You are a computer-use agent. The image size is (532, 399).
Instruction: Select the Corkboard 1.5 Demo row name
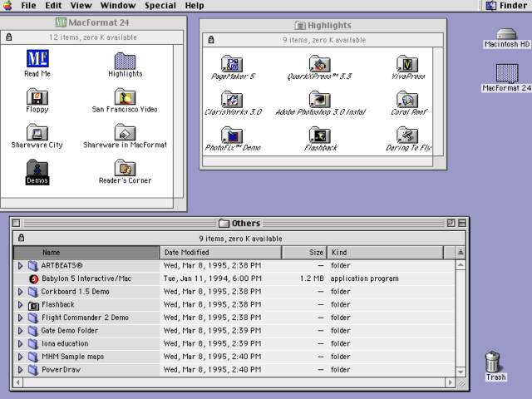(75, 292)
